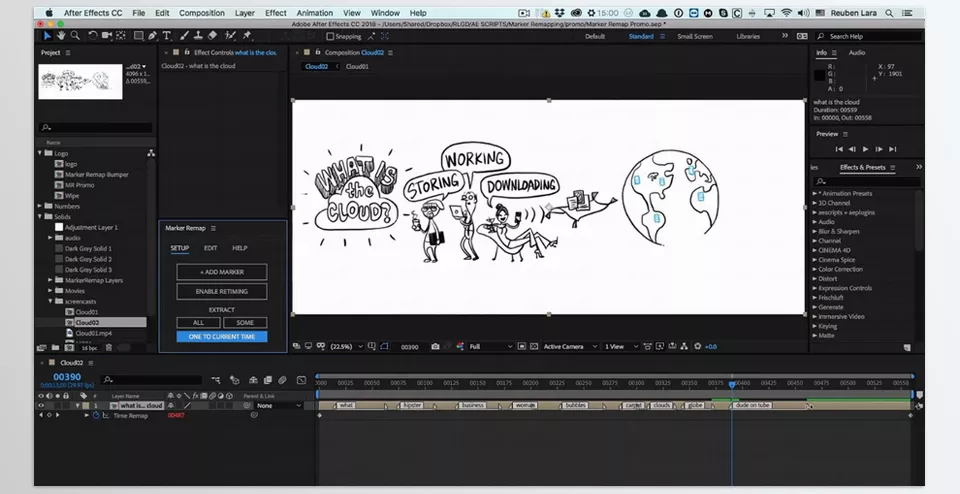Click the frame blending film icon
This screenshot has height=494, width=960.
click(x=268, y=380)
